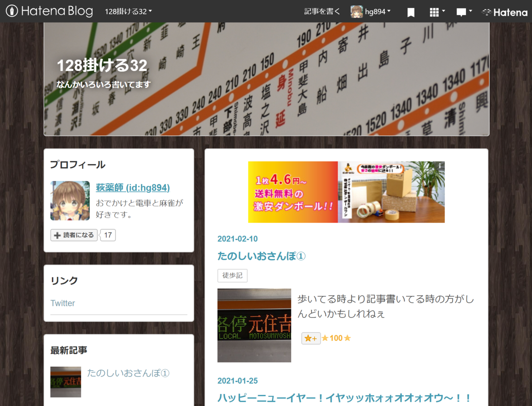This screenshot has height=406, width=532.
Task: Open profile link 萩薬師 (id:hg894)
Action: pyautogui.click(x=133, y=188)
